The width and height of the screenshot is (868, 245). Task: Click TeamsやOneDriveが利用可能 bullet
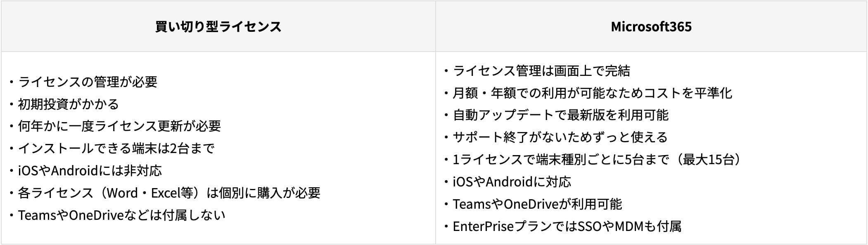537,204
